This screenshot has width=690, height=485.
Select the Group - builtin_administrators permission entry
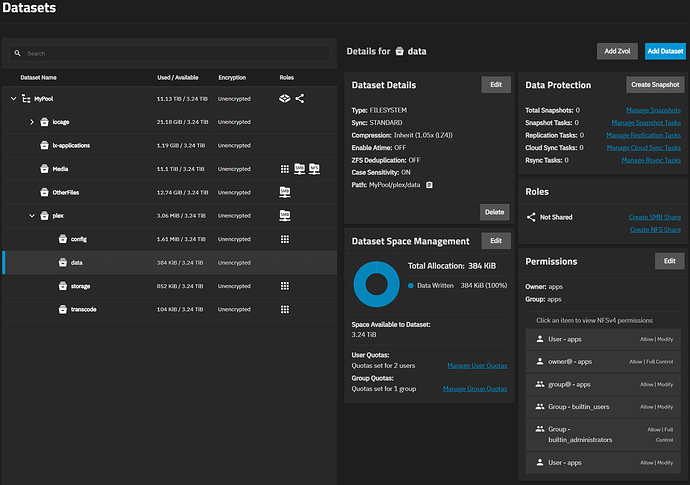click(603, 434)
